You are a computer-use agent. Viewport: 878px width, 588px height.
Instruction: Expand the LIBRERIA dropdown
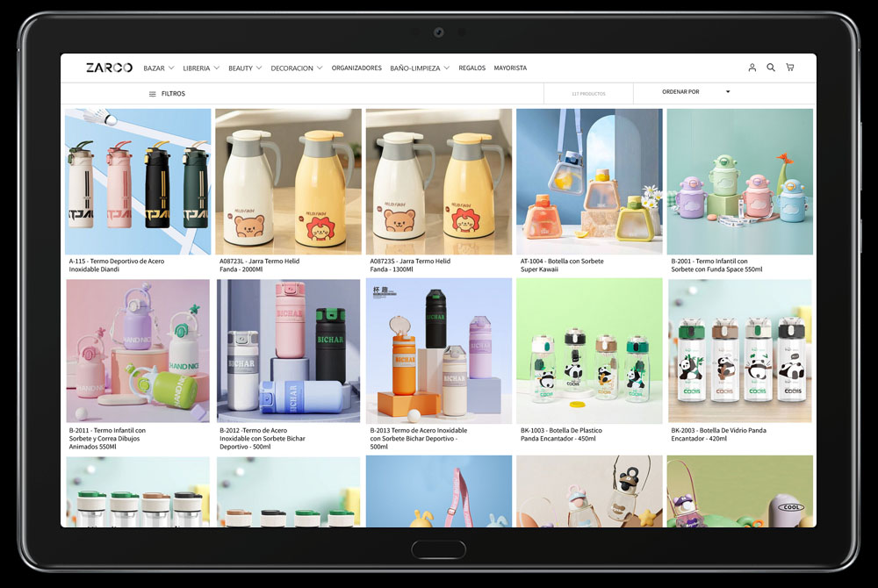199,68
